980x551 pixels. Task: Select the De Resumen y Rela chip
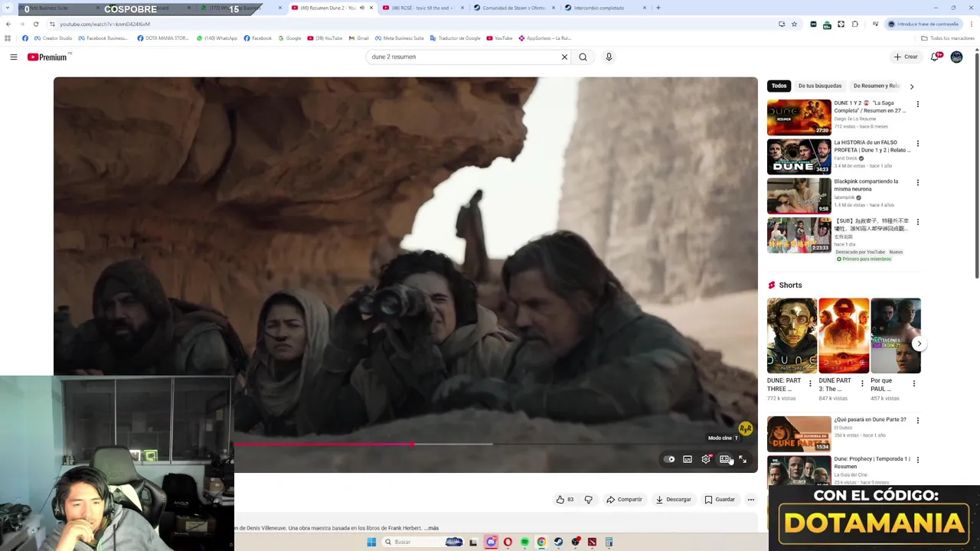(x=876, y=86)
